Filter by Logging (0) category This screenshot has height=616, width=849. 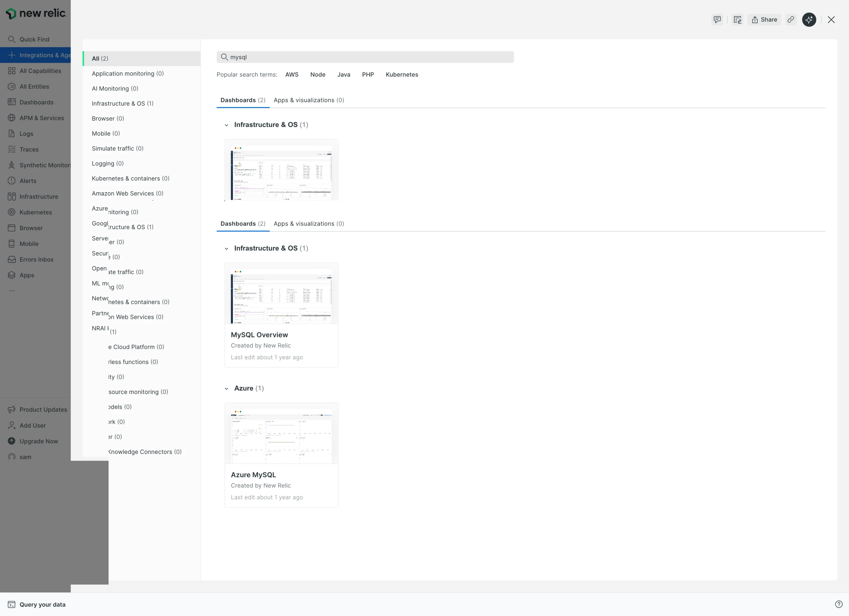(142, 163)
